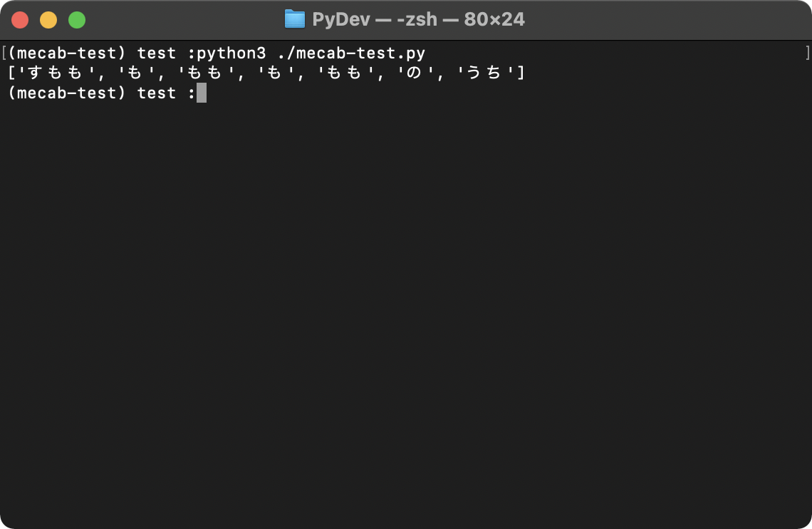
Task: Zoom the window using green button
Action: 77,20
